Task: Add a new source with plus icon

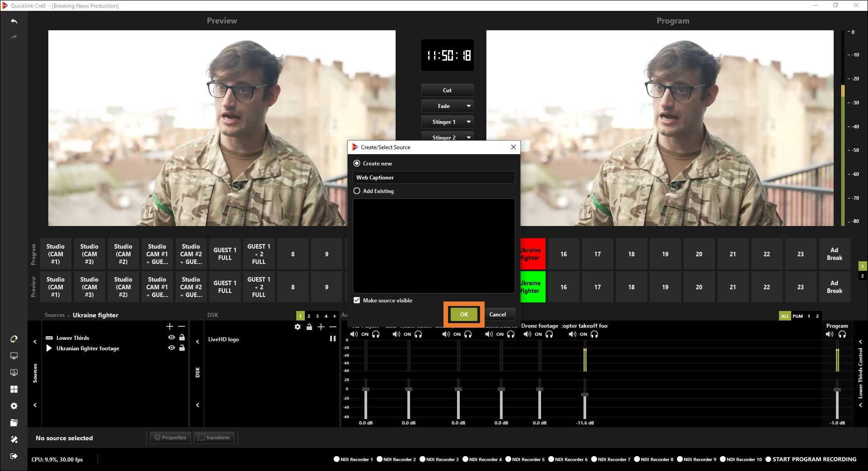Action: pos(170,326)
